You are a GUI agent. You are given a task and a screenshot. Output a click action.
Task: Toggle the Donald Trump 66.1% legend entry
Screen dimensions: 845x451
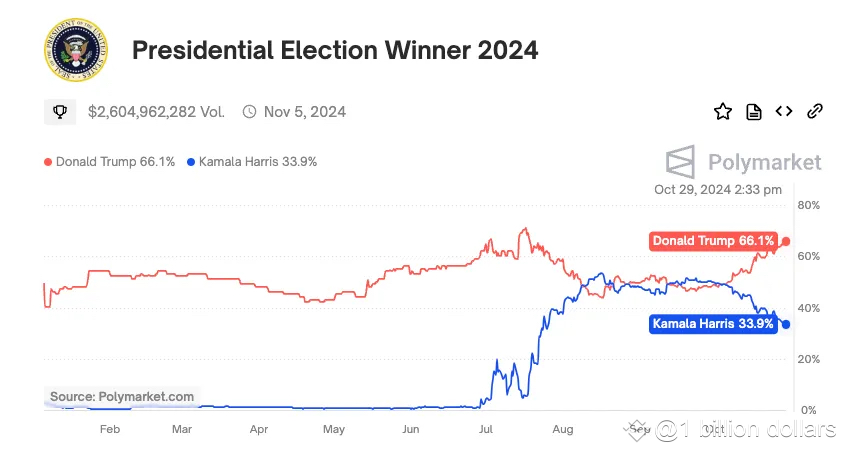[109, 162]
